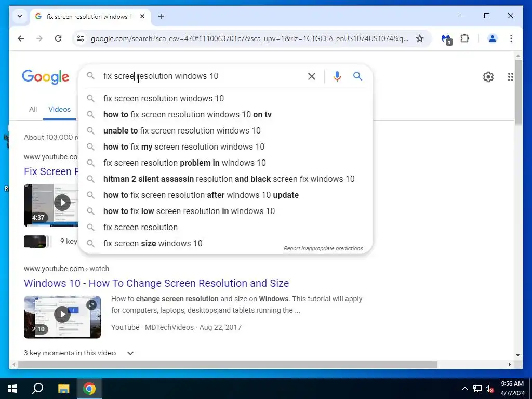This screenshot has height=399, width=532.
Task: Start voice search with the microphone
Action: (x=337, y=76)
